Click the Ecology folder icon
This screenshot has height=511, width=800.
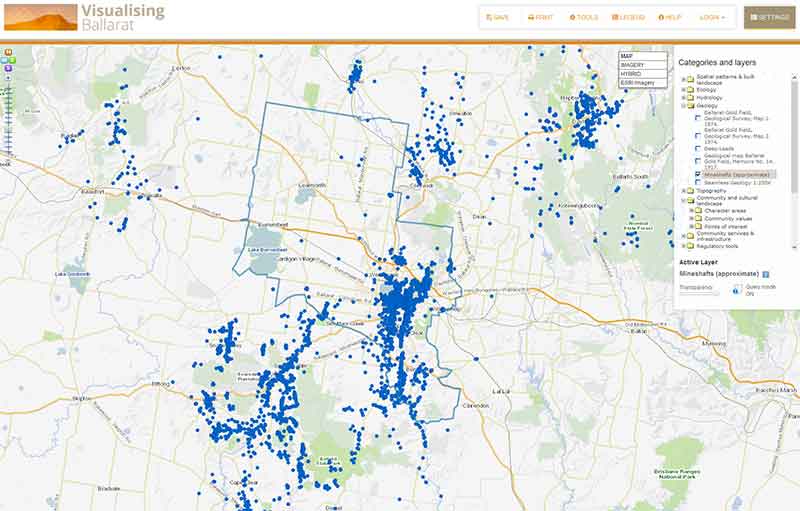[690, 90]
